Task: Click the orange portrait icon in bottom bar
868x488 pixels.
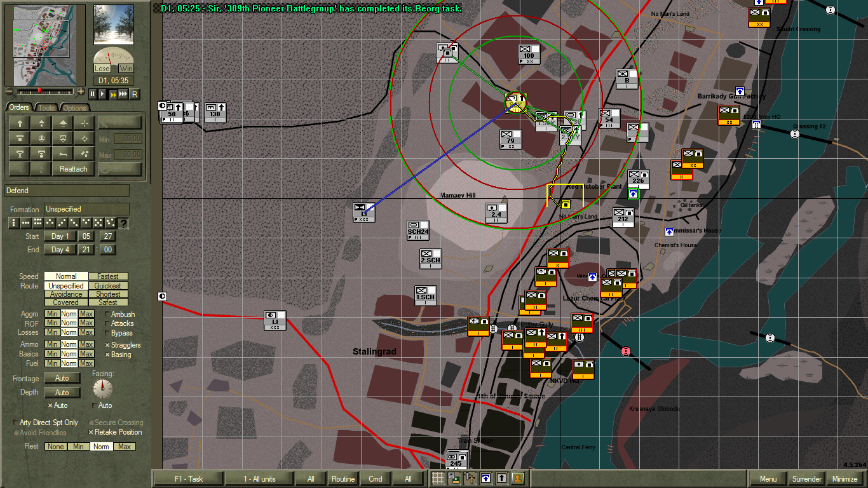Action: pos(518,478)
